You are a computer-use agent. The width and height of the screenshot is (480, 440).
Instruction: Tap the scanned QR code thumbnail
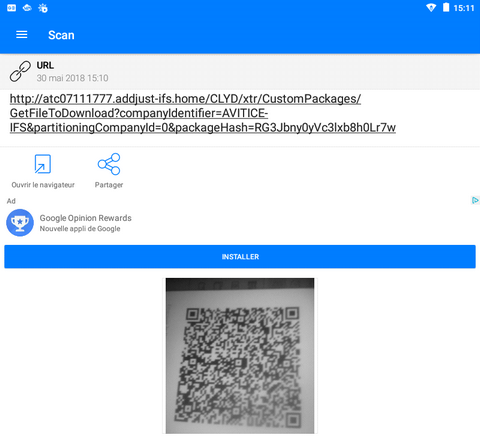tap(240, 356)
